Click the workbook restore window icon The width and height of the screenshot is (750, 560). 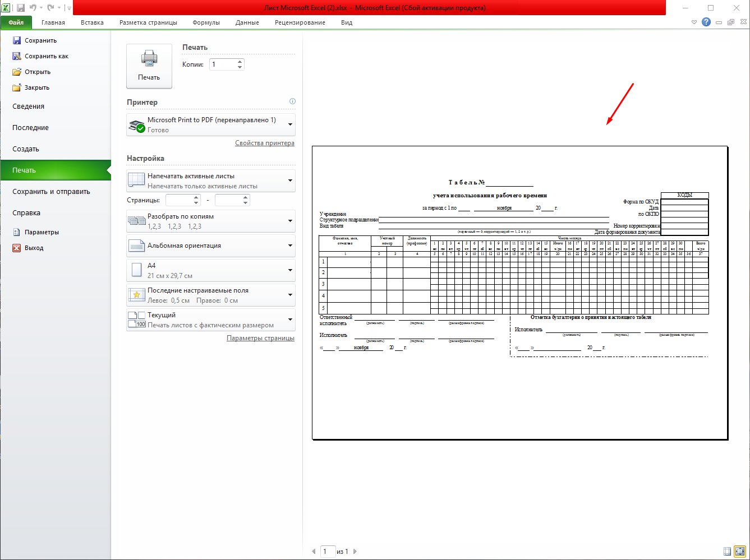pos(730,22)
